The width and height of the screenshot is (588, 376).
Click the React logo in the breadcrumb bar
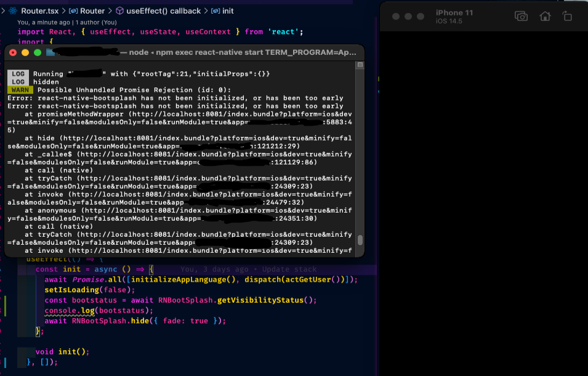click(13, 11)
